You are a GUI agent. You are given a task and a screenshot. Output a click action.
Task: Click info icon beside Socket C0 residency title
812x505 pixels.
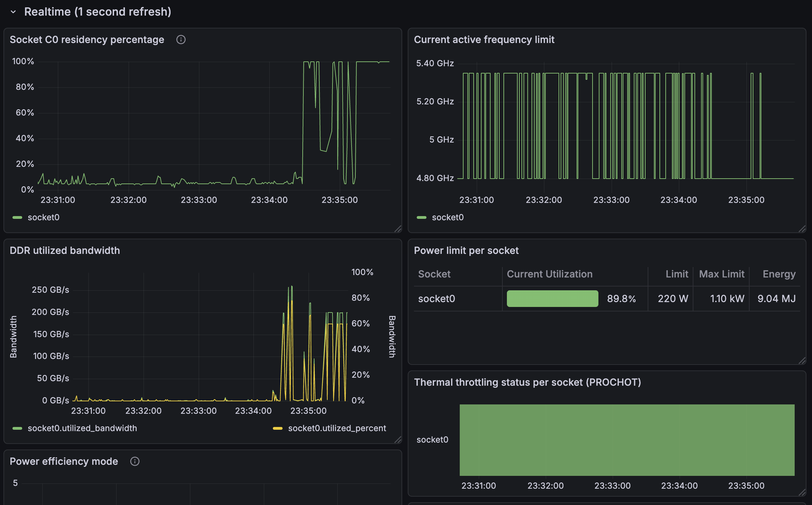[181, 40]
